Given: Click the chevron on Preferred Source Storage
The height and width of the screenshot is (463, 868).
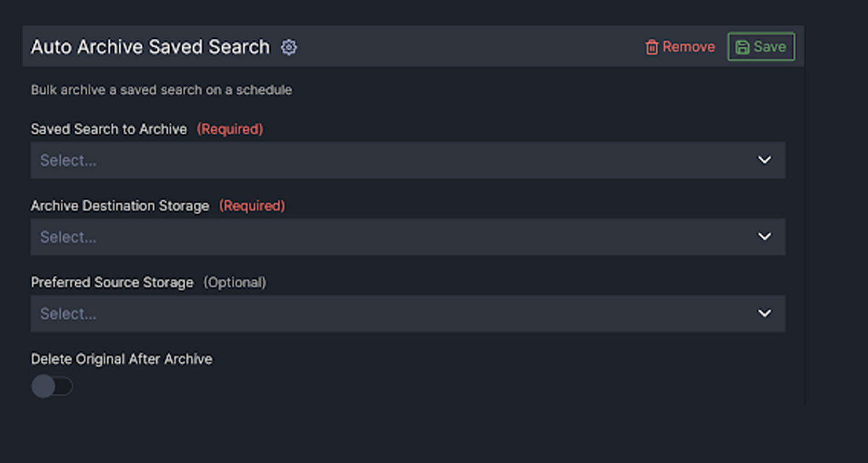Looking at the screenshot, I should click(x=764, y=313).
